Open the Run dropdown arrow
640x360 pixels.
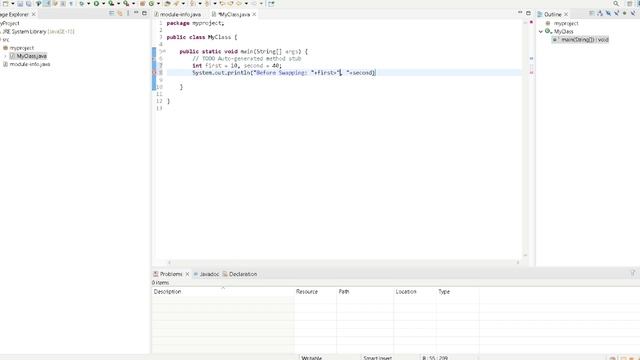pyautogui.click(x=103, y=4)
